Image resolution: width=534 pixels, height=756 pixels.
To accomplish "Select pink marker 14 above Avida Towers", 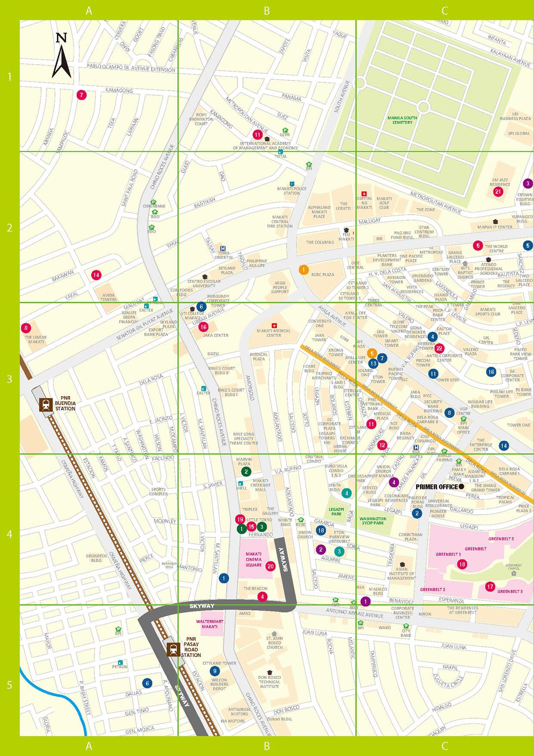I will (96, 275).
